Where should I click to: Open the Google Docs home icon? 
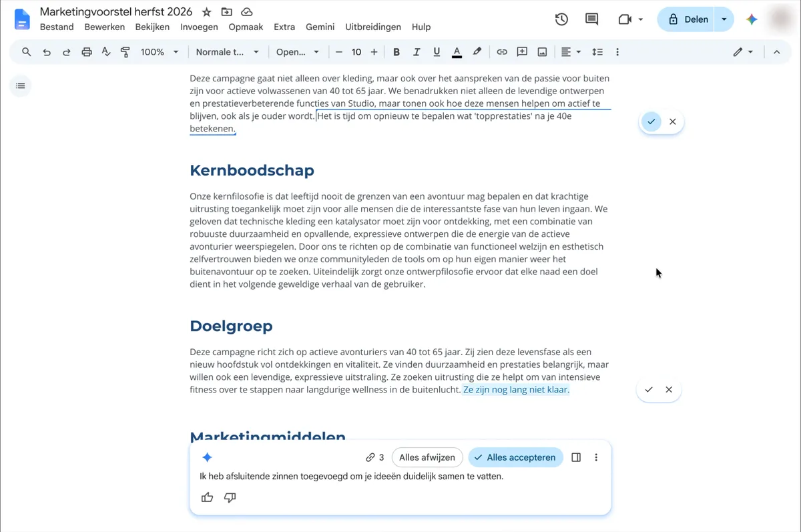pos(22,19)
